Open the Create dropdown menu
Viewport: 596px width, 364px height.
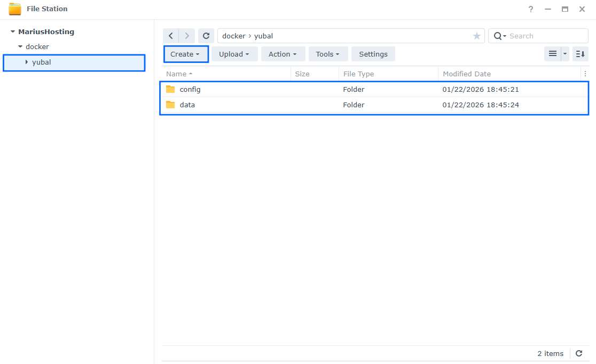click(185, 54)
